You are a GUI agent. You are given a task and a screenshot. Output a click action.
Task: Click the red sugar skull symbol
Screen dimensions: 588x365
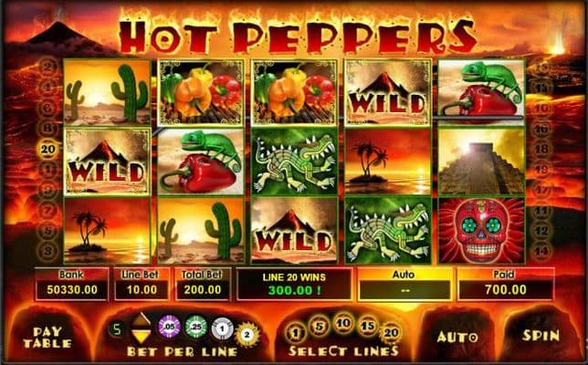point(482,231)
